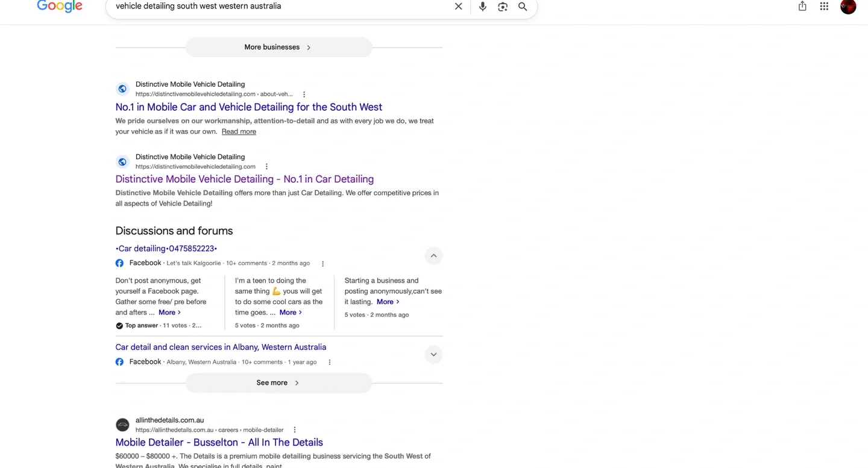This screenshot has height=468, width=868.
Task: Click the 'Discussions and forums' heading
Action: (x=174, y=231)
